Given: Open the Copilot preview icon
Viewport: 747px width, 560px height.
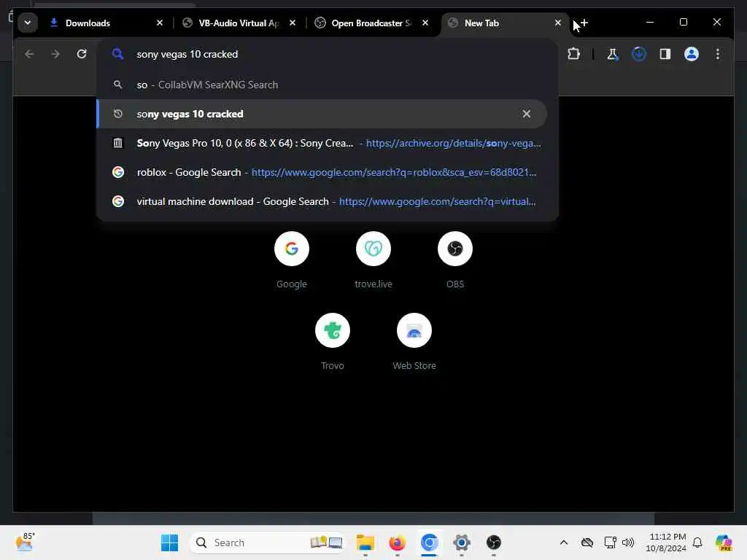Looking at the screenshot, I should [x=724, y=542].
